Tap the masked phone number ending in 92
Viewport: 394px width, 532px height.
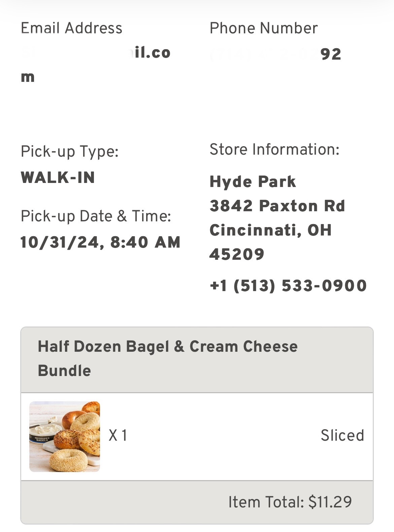[275, 54]
